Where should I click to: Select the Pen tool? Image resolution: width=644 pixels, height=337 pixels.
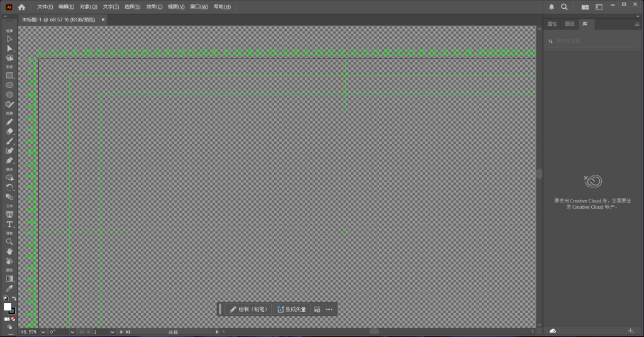9,151
